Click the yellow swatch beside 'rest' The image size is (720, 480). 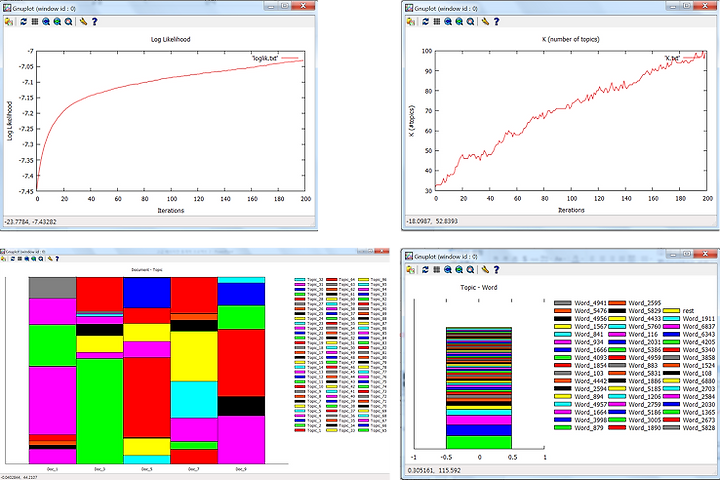(671, 311)
